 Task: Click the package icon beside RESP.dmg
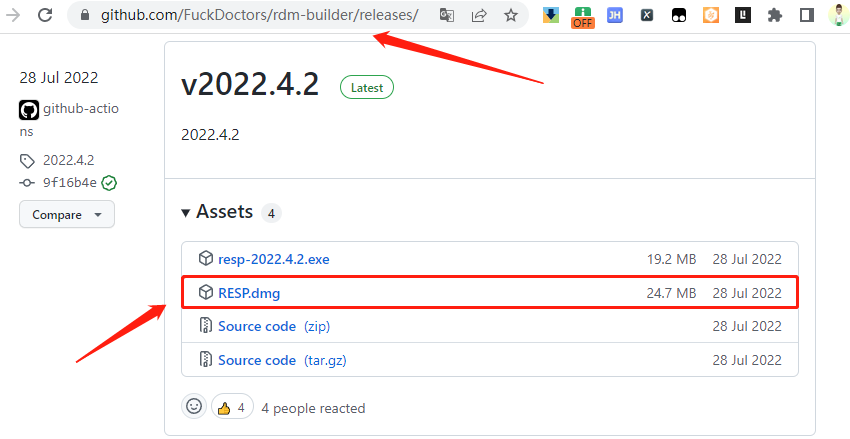(x=205, y=293)
